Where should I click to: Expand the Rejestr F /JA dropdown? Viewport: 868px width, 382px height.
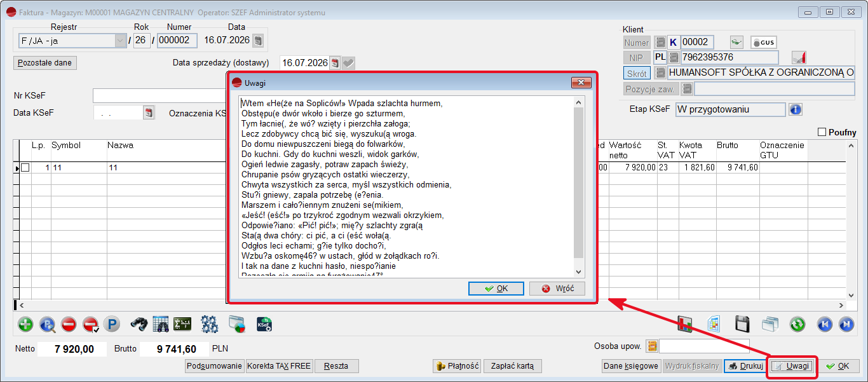(120, 41)
